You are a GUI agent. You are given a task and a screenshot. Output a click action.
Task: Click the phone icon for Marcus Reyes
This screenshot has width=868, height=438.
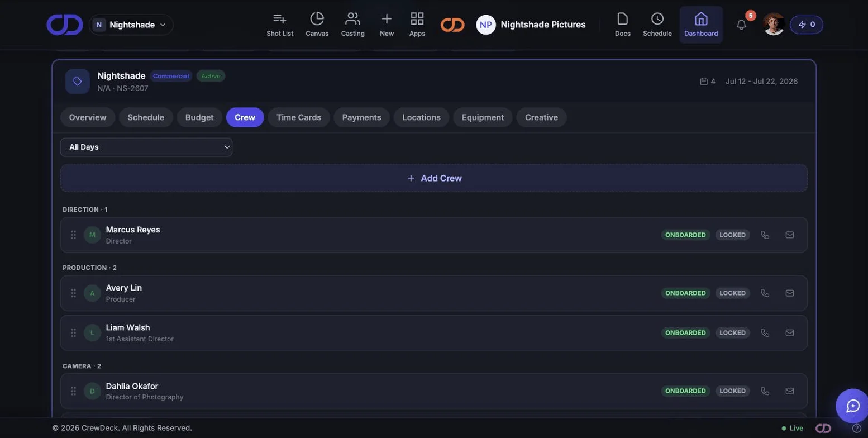(765, 235)
